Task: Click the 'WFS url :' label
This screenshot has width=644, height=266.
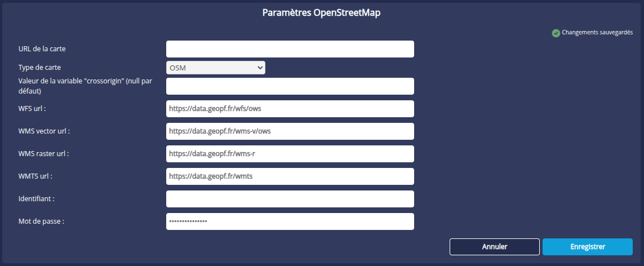Action: coord(32,108)
